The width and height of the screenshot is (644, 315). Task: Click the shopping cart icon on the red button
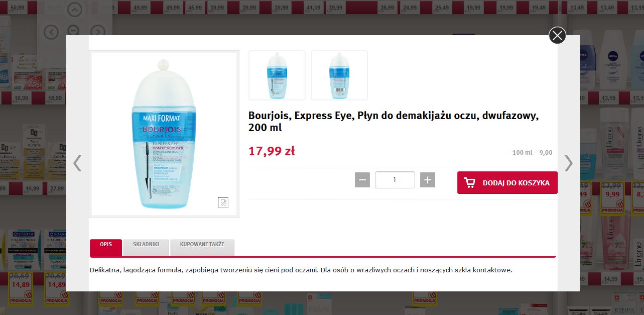(x=470, y=183)
